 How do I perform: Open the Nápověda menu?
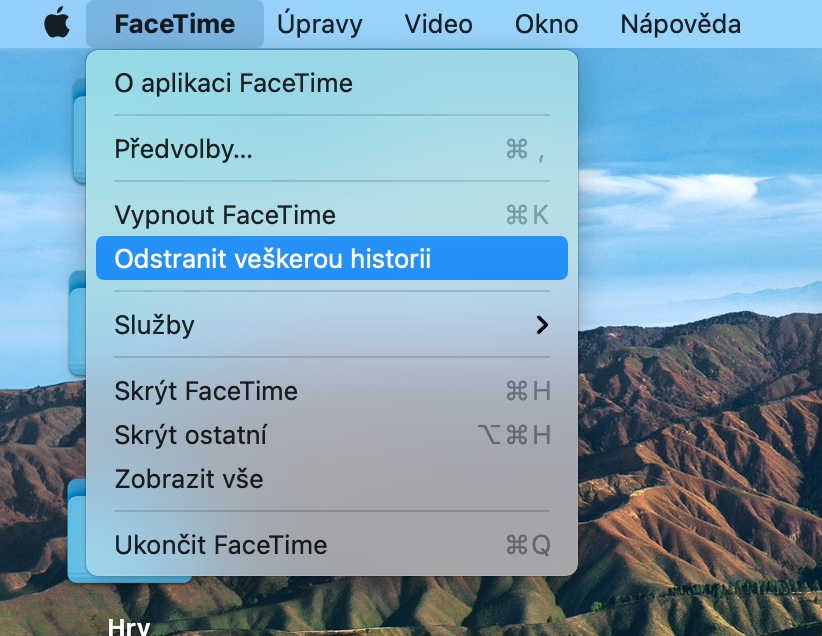[x=680, y=24]
